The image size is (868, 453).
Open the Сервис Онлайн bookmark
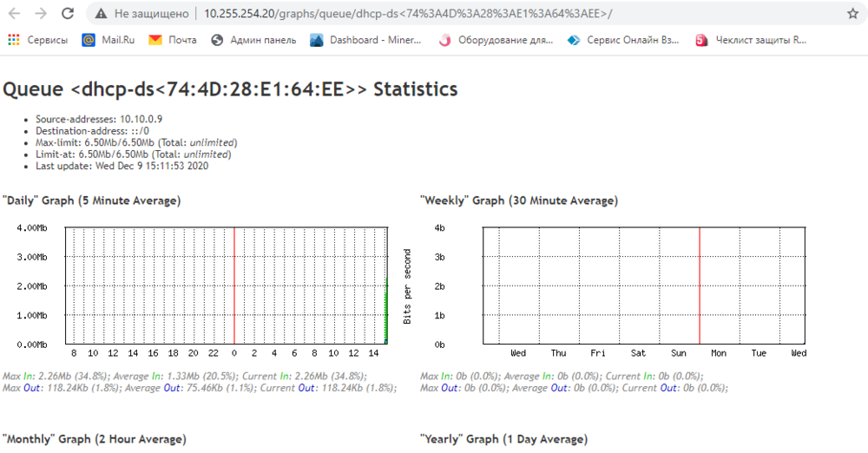pyautogui.click(x=624, y=40)
